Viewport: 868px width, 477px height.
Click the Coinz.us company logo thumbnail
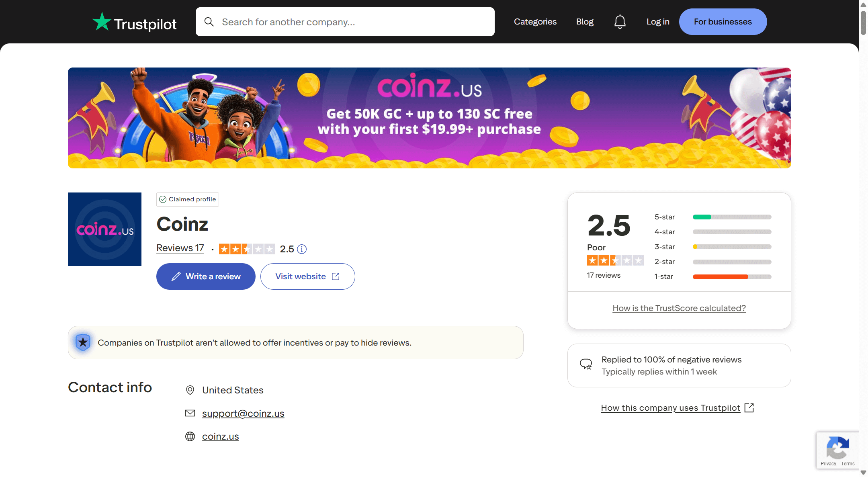[104, 229]
